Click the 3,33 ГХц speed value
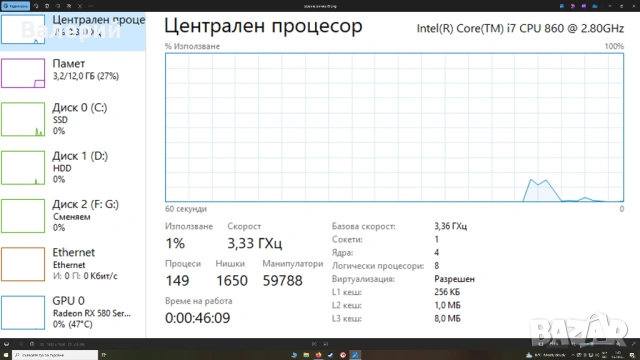Image resolution: width=640 pixels, height=360 pixels. (255, 243)
